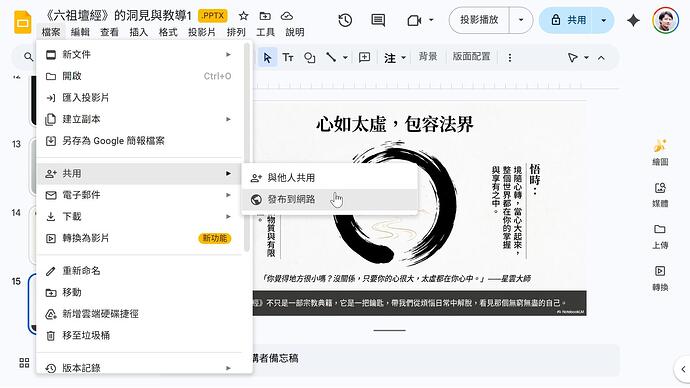Select the line tool
The width and height of the screenshot is (690, 388).
pos(331,57)
